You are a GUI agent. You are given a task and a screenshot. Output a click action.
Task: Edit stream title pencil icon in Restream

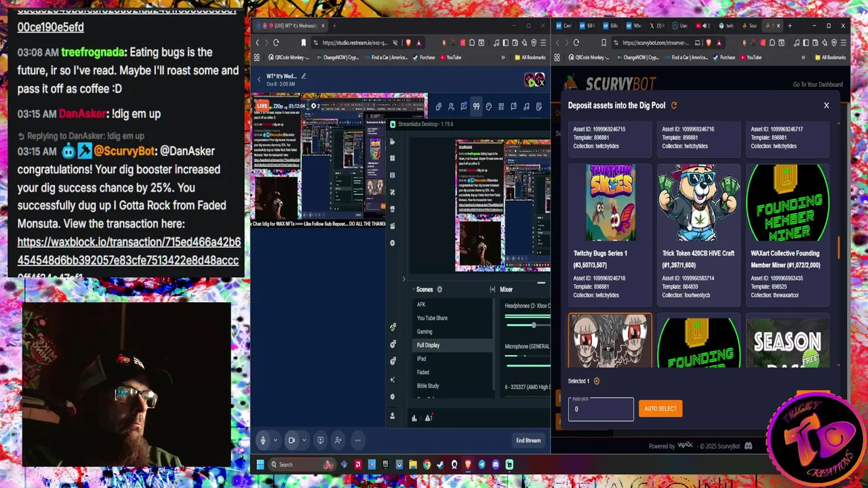point(303,76)
